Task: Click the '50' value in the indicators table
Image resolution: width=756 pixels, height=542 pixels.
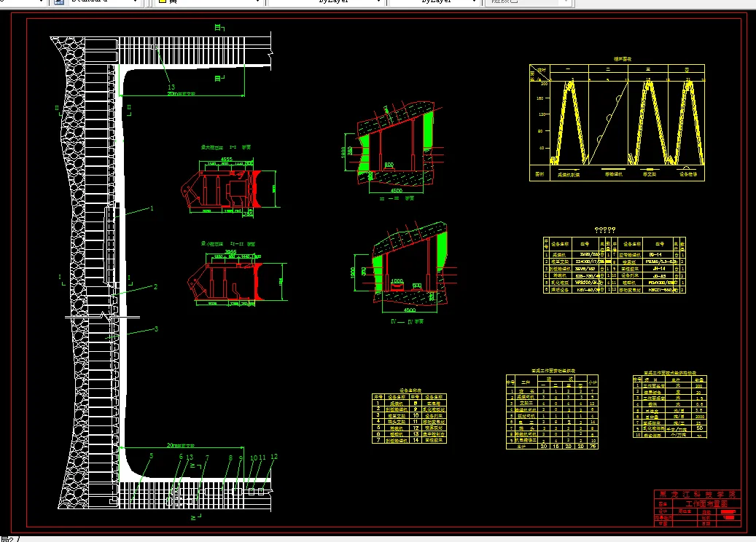Action: tap(700, 428)
